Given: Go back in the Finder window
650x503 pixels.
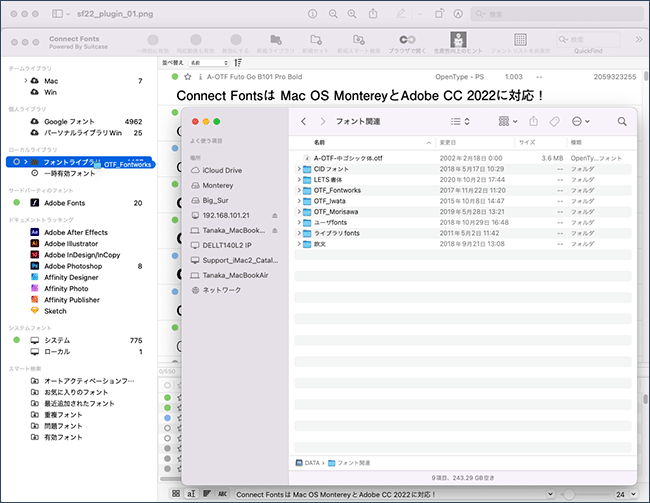Looking at the screenshot, I should [x=303, y=121].
